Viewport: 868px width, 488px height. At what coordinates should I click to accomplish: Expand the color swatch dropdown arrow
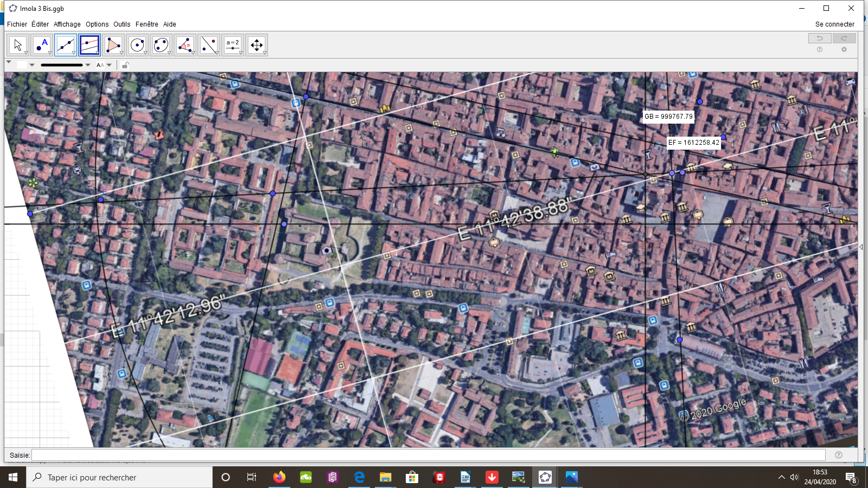point(32,65)
